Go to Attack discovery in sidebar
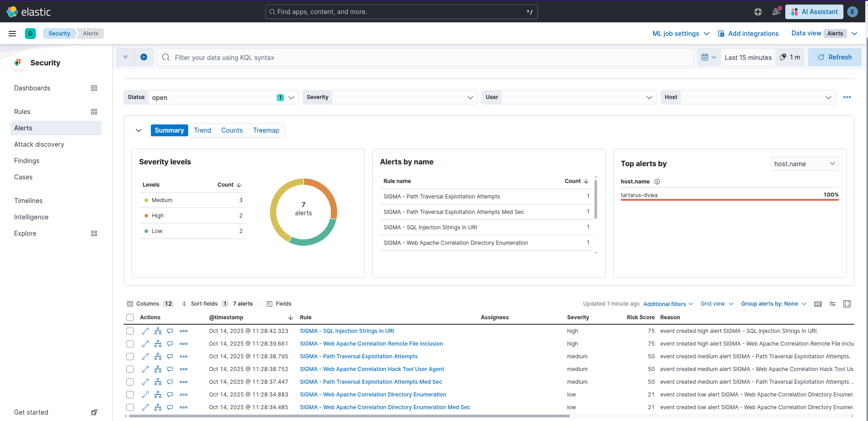Screen dimensions: 868x421 point(39,144)
